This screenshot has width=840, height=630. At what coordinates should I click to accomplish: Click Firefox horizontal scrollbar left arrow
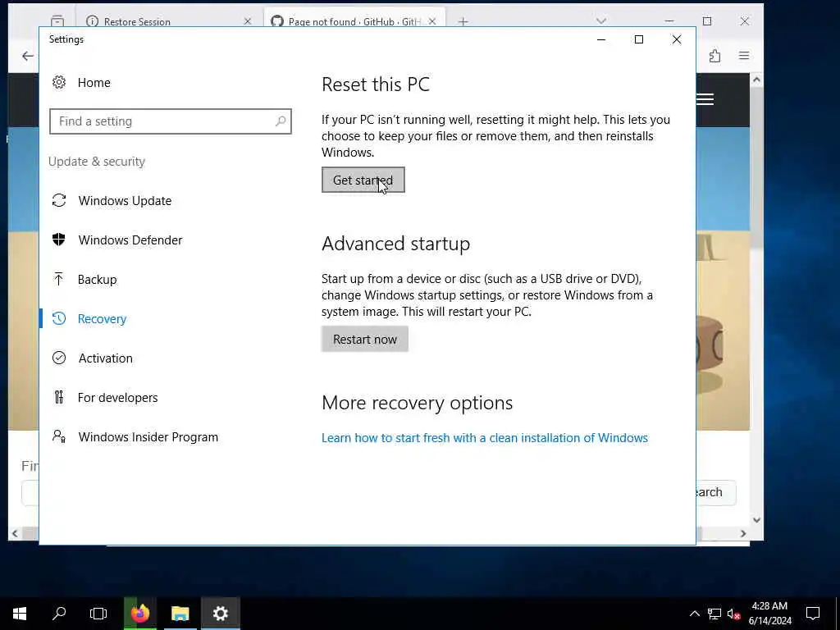pyautogui.click(x=15, y=533)
